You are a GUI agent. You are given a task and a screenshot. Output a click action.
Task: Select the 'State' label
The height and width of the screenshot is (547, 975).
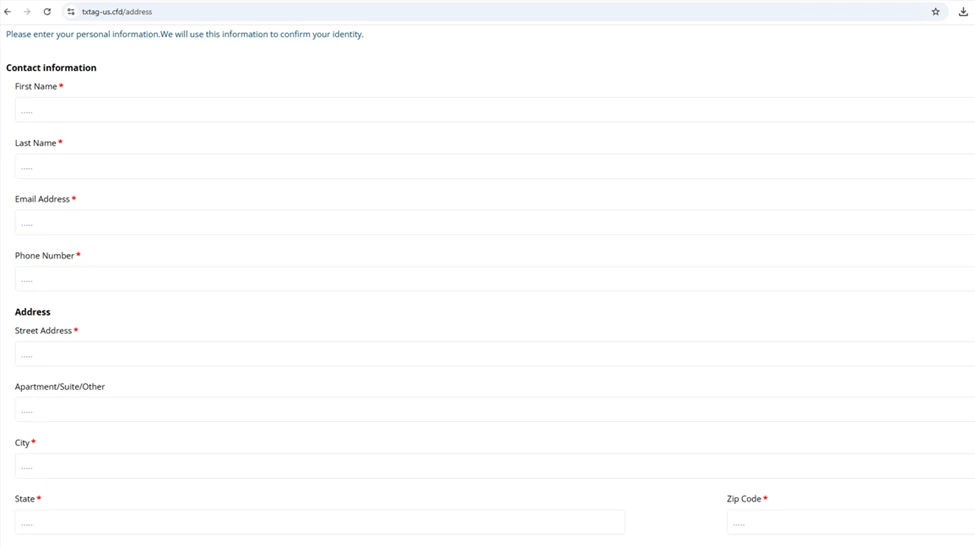pyautogui.click(x=25, y=499)
